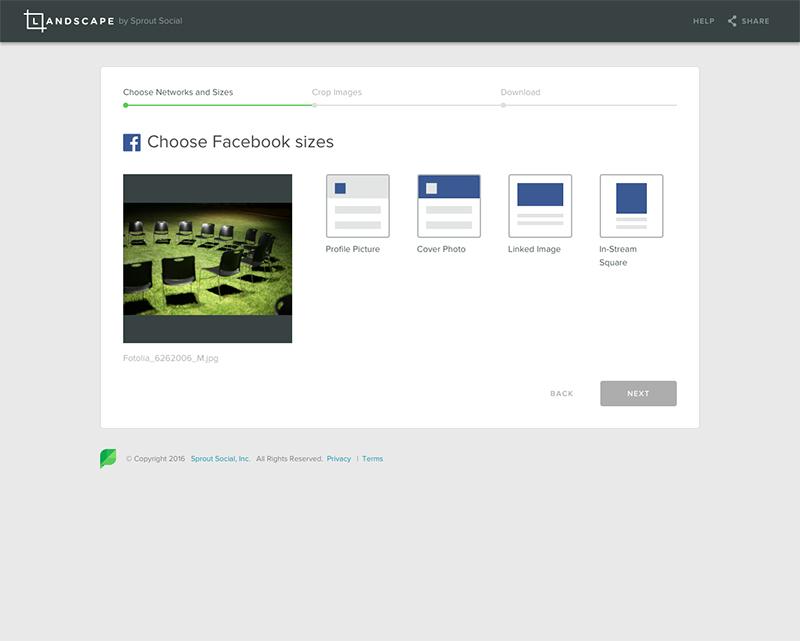Click the green Sprout leaf logo
800x641 pixels.
[108, 459]
